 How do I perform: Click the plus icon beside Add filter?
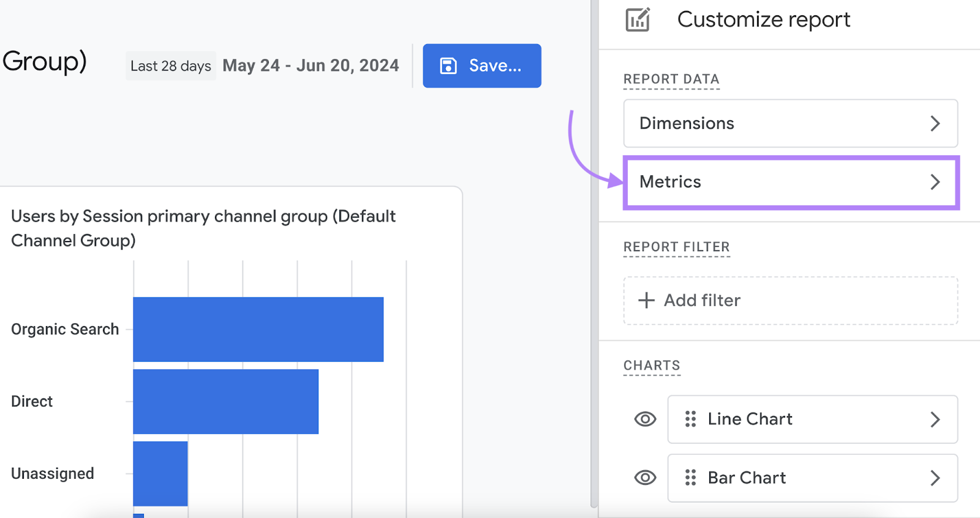646,300
